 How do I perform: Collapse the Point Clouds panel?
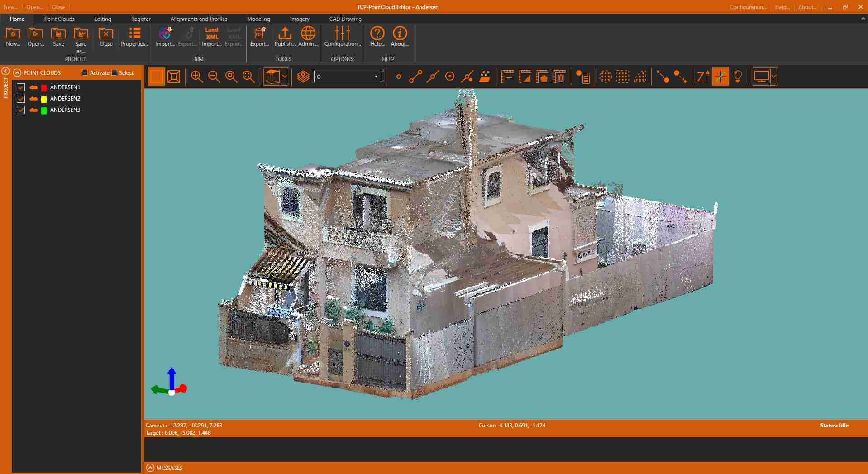tap(17, 73)
